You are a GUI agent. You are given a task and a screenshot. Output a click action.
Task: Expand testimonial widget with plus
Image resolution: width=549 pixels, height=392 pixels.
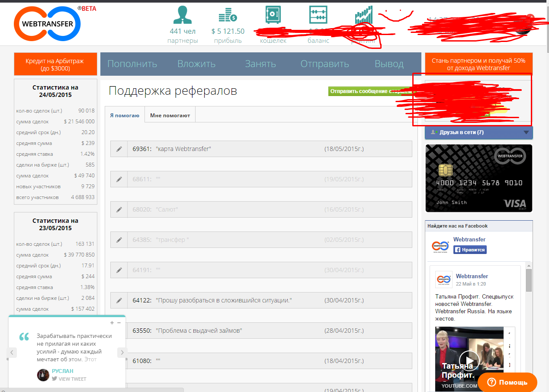coord(112,323)
